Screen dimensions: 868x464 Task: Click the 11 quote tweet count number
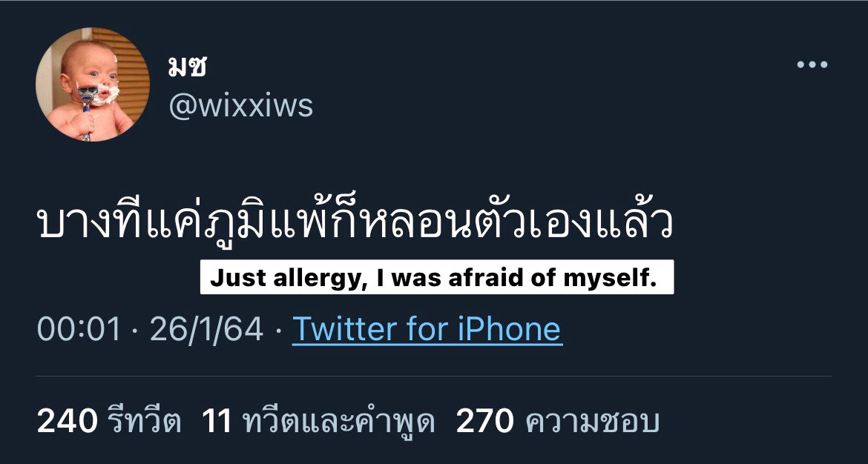click(217, 422)
